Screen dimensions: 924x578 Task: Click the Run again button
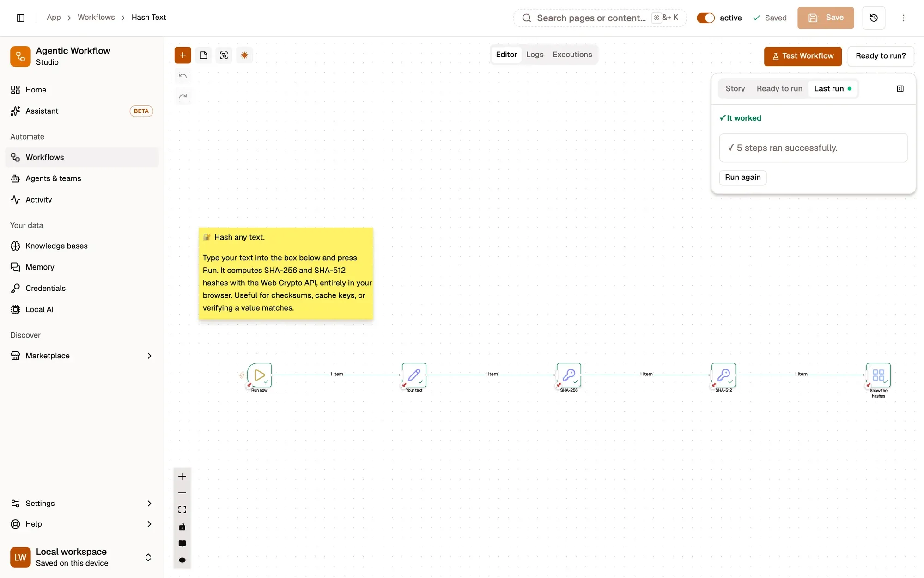pos(742,178)
